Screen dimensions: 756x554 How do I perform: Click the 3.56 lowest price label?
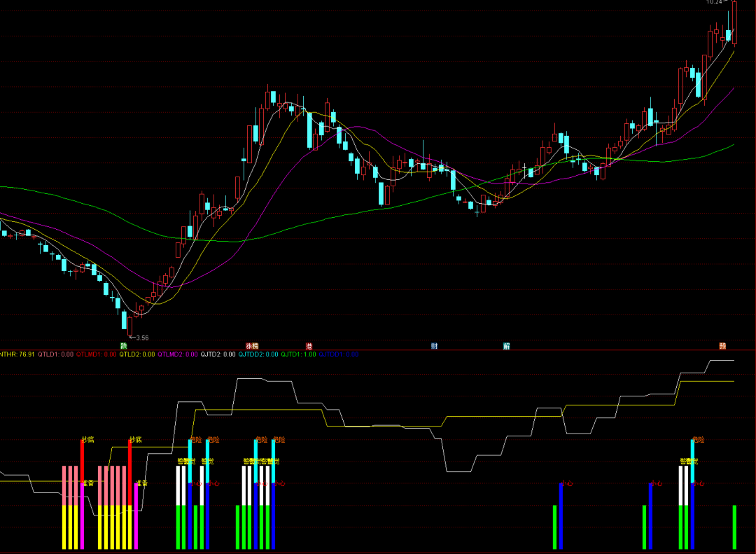141,338
